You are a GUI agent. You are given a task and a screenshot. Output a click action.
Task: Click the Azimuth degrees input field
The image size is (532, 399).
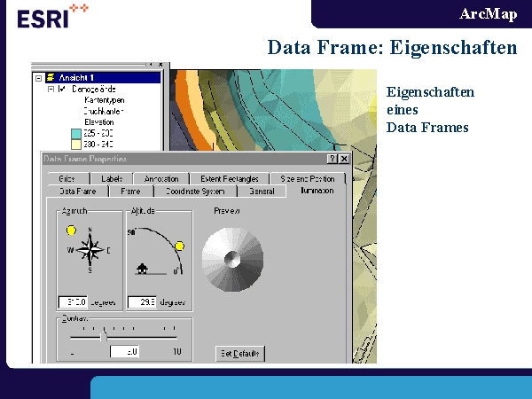coord(72,301)
